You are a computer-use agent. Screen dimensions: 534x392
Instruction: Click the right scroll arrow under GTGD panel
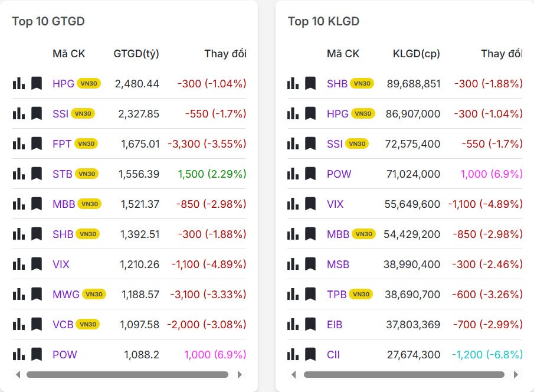pos(240,374)
